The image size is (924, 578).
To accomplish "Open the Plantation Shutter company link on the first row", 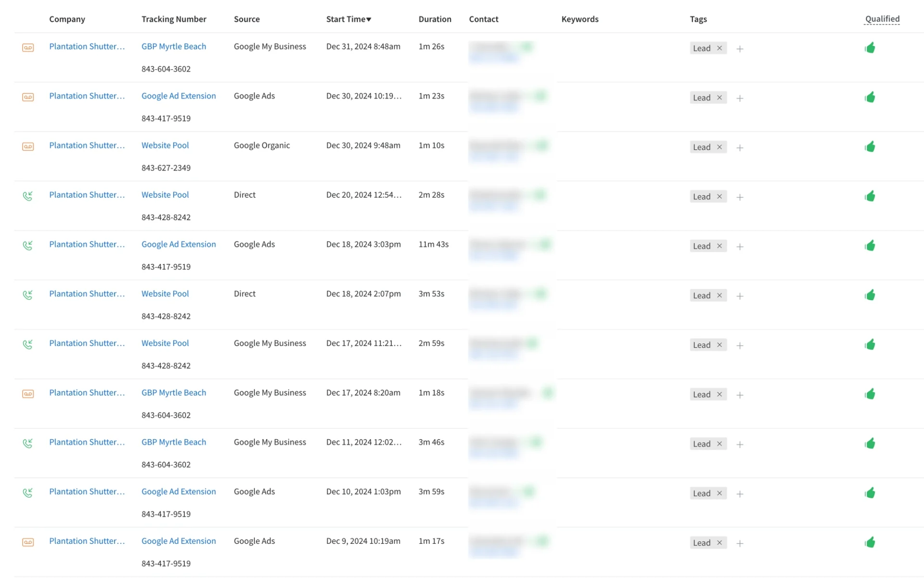I will tap(87, 46).
